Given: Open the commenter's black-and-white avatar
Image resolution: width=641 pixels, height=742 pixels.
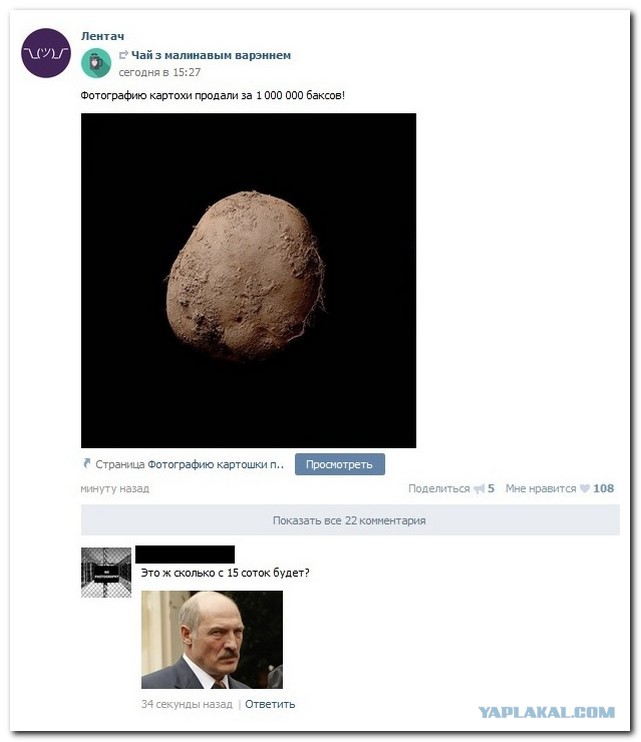Looking at the screenshot, I should click(106, 573).
